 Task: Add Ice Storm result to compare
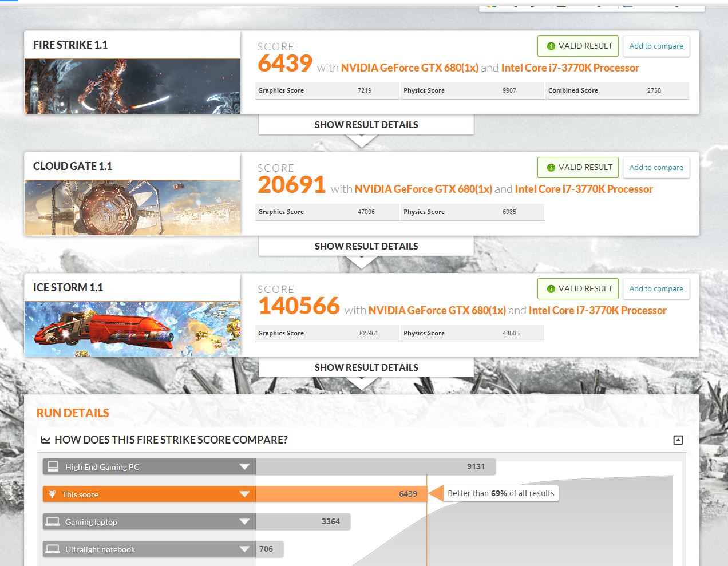tap(656, 289)
